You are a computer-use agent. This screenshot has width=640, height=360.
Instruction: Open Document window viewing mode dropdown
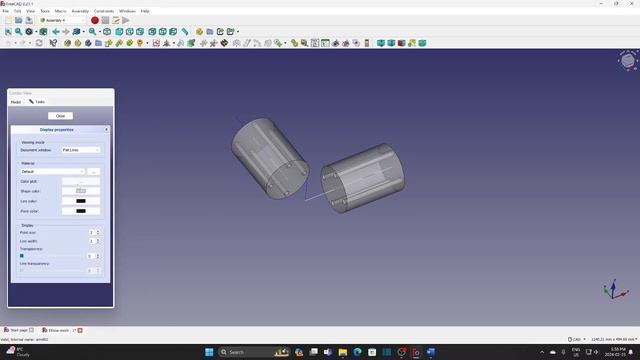[x=81, y=150]
